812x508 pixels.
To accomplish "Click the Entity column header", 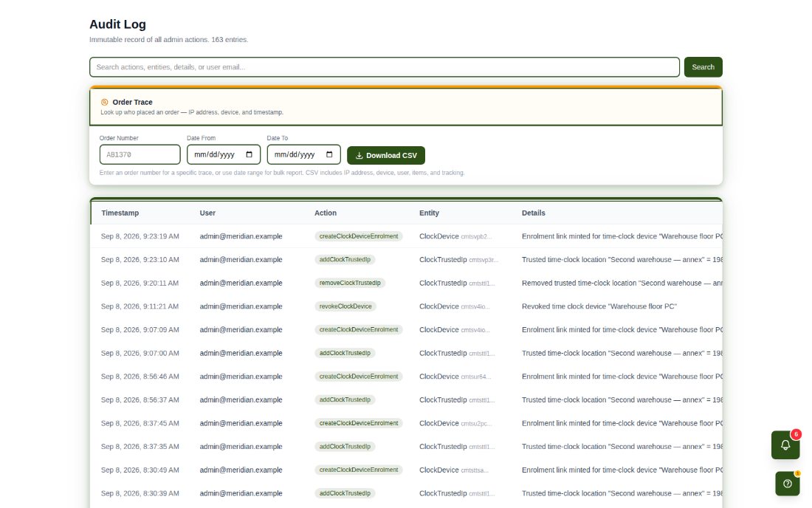I will [x=430, y=213].
